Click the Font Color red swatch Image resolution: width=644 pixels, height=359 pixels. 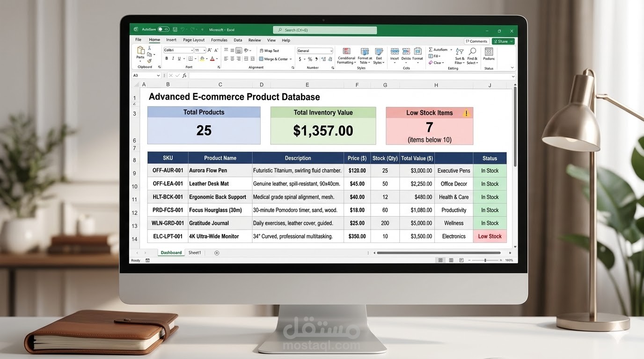[212, 59]
